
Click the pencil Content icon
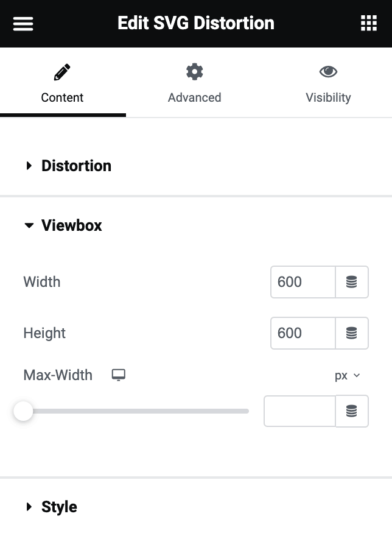click(x=62, y=72)
